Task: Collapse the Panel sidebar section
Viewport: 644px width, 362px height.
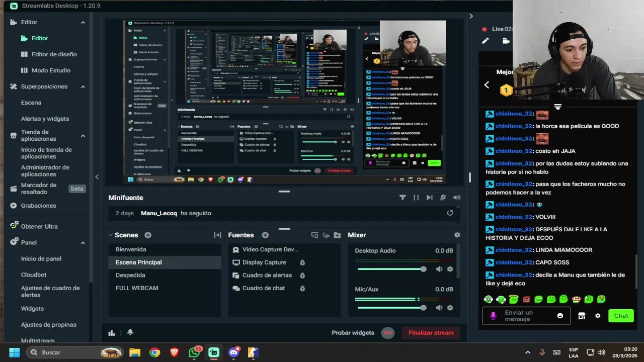Action: click(x=83, y=242)
